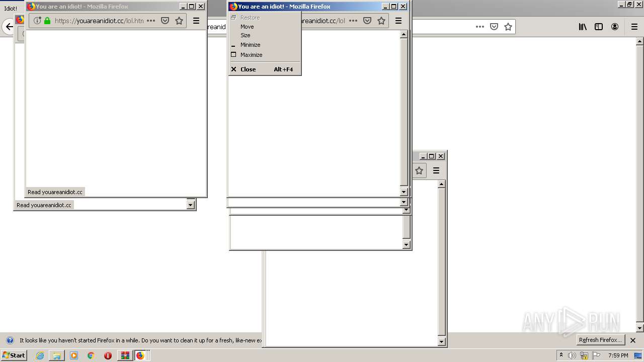Bookmark page with star in main Firefox window
Image resolution: width=644 pixels, height=362 pixels.
point(508,27)
